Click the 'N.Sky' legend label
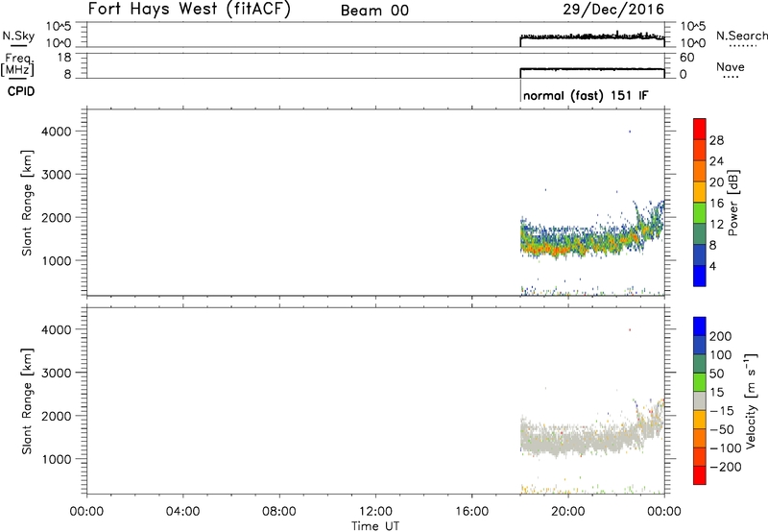 18,36
